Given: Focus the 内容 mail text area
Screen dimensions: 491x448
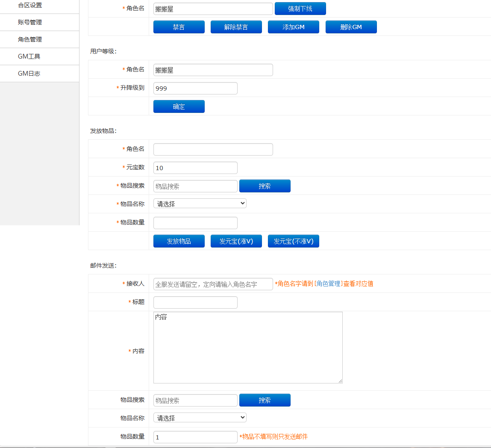Looking at the screenshot, I should coord(248,348).
